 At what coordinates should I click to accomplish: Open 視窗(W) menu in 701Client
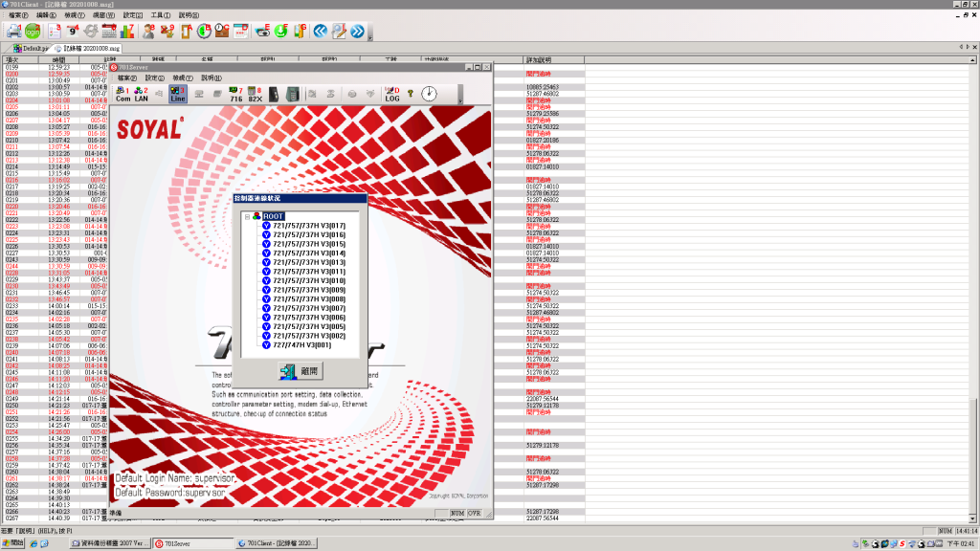[103, 15]
